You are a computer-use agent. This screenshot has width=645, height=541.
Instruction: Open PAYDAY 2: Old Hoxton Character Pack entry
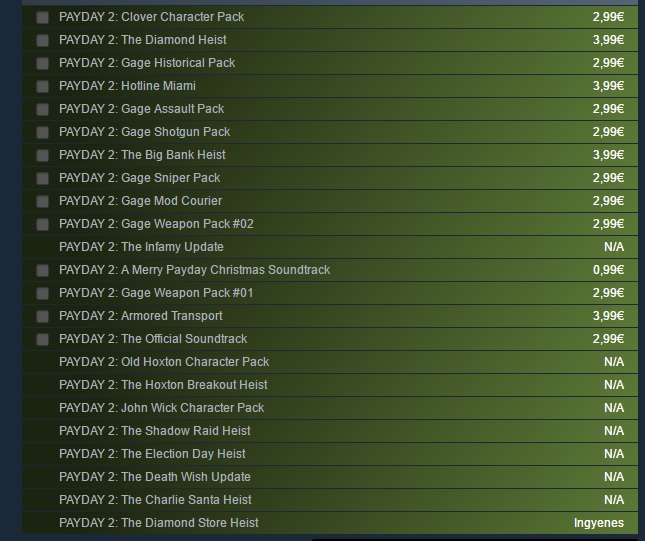click(x=164, y=362)
